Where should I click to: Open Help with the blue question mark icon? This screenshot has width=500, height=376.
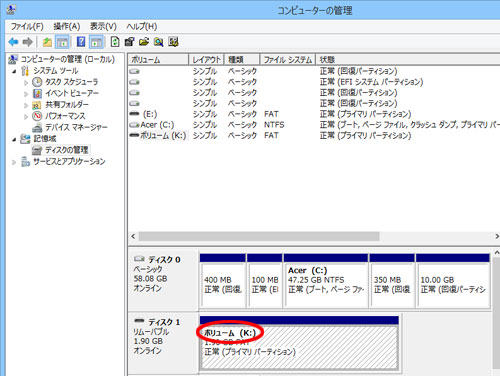[x=81, y=42]
